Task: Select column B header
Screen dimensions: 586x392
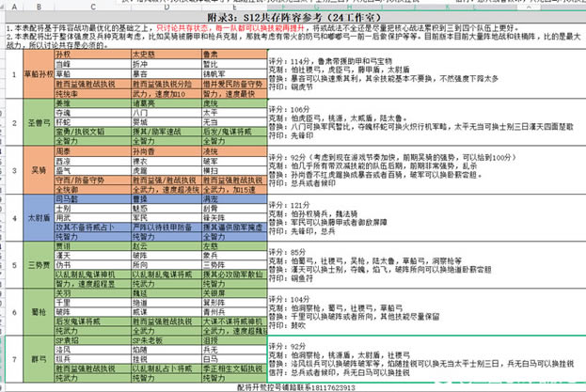Action: click(41, 5)
